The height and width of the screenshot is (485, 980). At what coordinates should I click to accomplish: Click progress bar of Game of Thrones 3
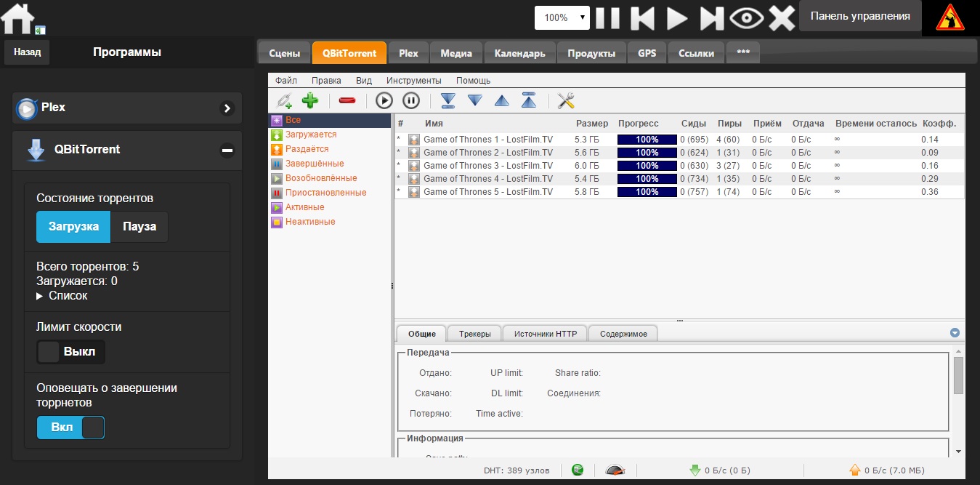click(647, 166)
